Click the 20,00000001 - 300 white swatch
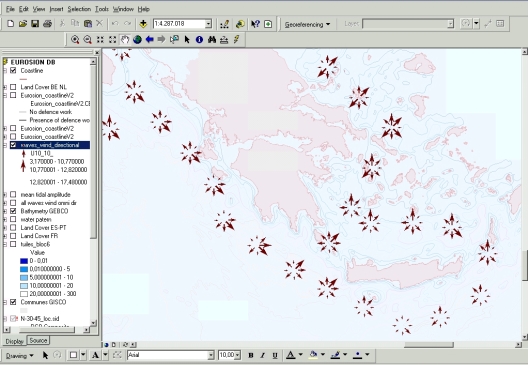This screenshot has height=365, width=528. click(x=24, y=294)
